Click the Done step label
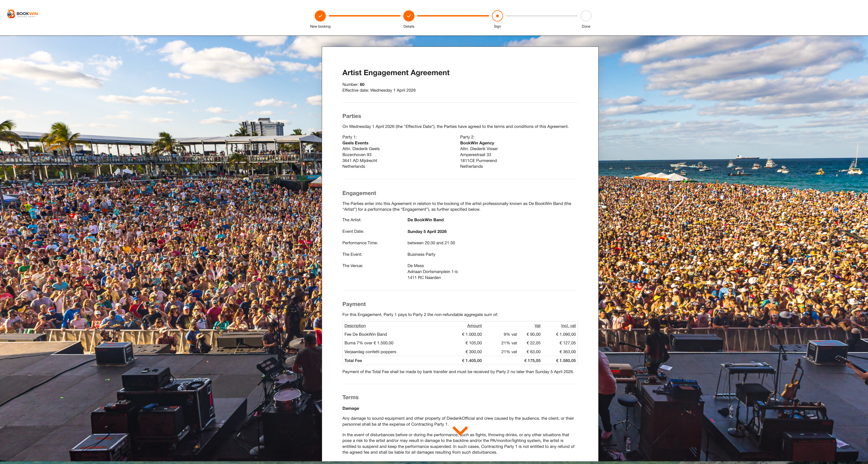The height and width of the screenshot is (464, 868). (586, 26)
